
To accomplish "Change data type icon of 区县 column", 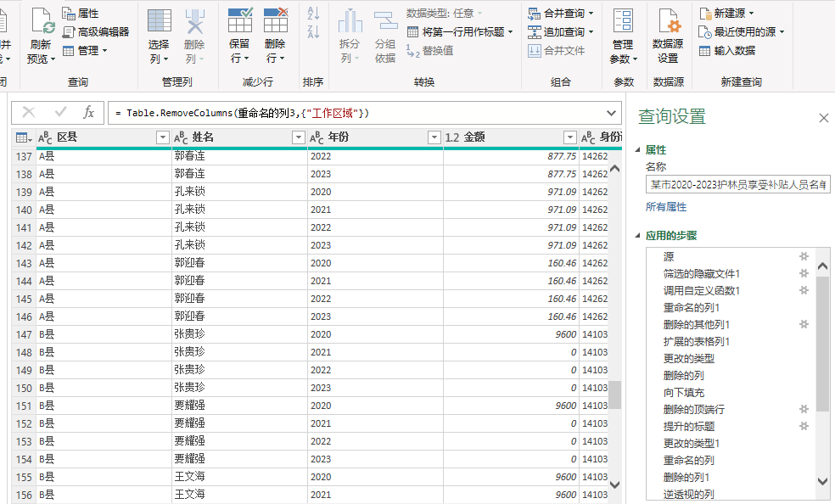I will click(x=45, y=137).
